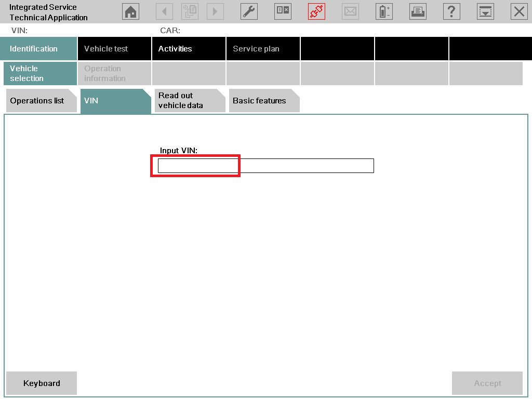The height and width of the screenshot is (399, 532).
Task: Click the Input VIN text field
Action: point(266,166)
